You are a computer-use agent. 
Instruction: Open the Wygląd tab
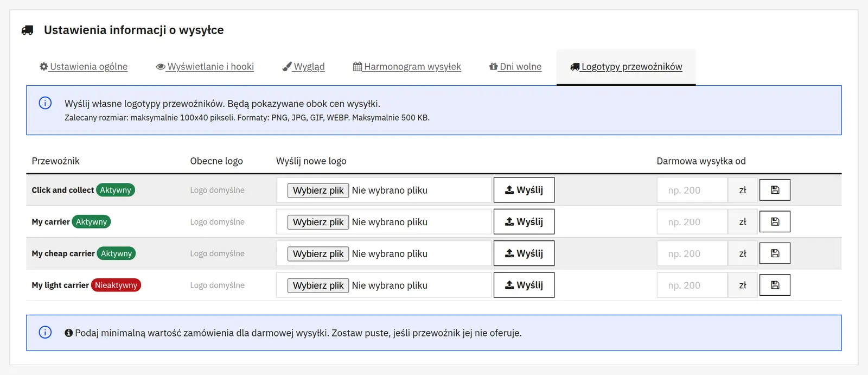(x=304, y=67)
